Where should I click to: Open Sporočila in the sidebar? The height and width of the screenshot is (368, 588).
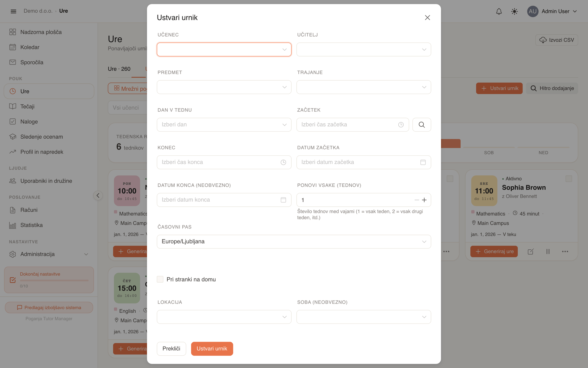click(x=49, y=62)
